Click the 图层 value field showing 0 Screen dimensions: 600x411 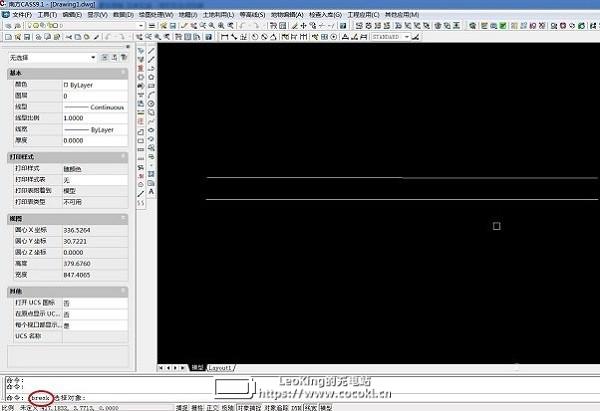pyautogui.click(x=95, y=96)
